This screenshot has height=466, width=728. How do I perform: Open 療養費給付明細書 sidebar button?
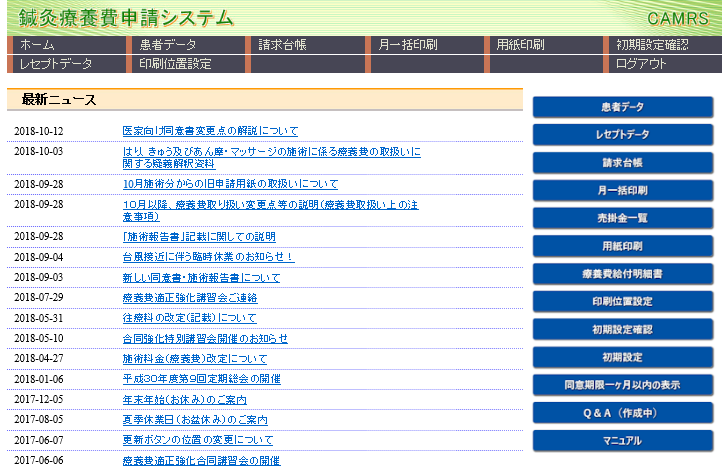623,274
